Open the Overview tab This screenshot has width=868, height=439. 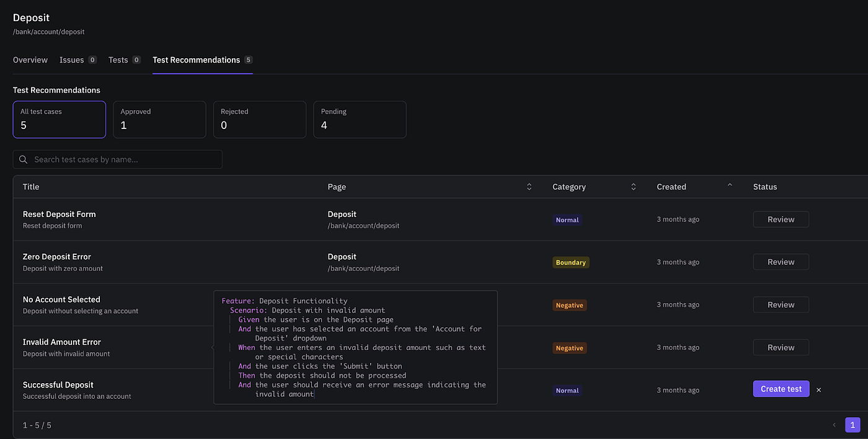(30, 60)
